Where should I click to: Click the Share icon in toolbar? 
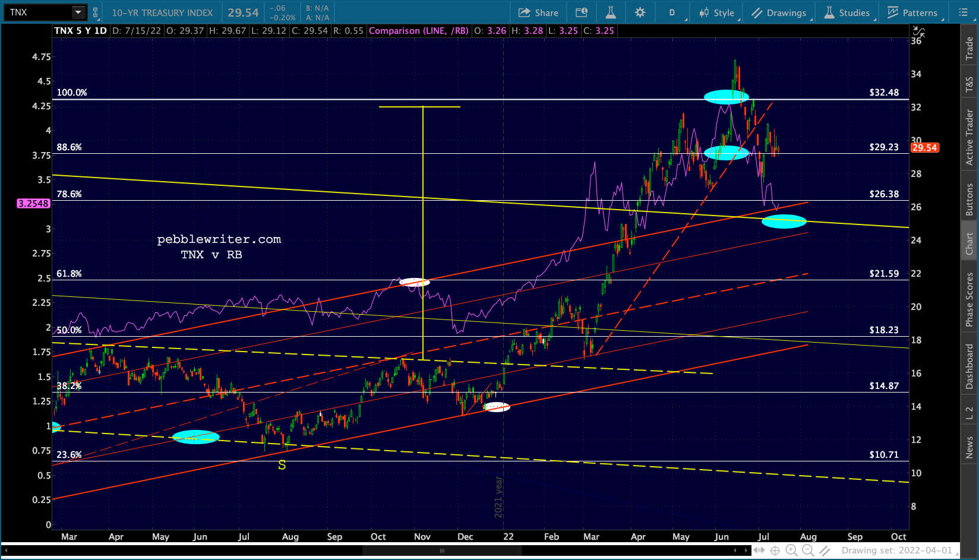coord(538,12)
